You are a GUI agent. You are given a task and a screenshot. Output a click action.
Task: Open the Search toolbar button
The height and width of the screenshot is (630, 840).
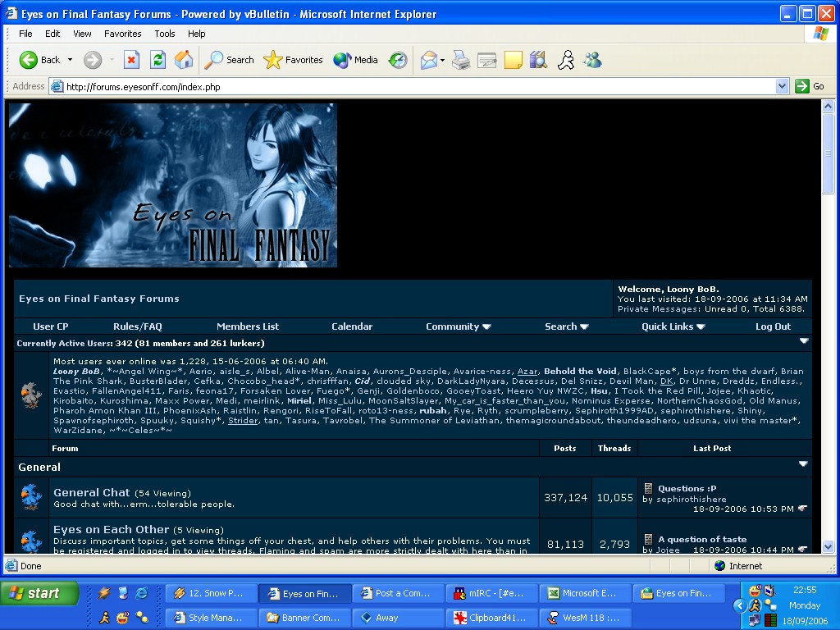pos(230,59)
